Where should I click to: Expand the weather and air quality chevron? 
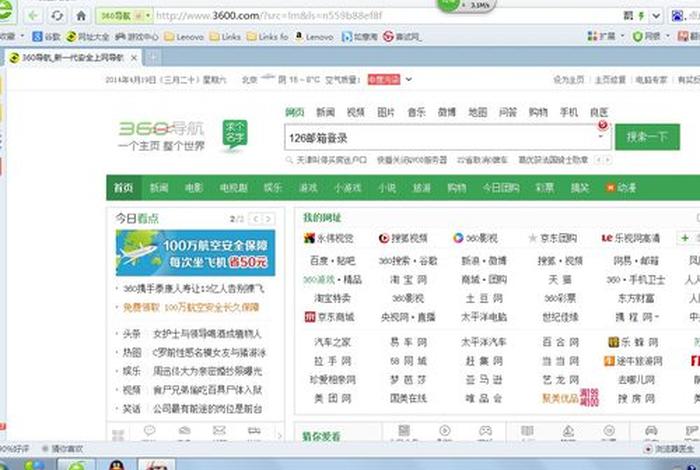[x=408, y=80]
